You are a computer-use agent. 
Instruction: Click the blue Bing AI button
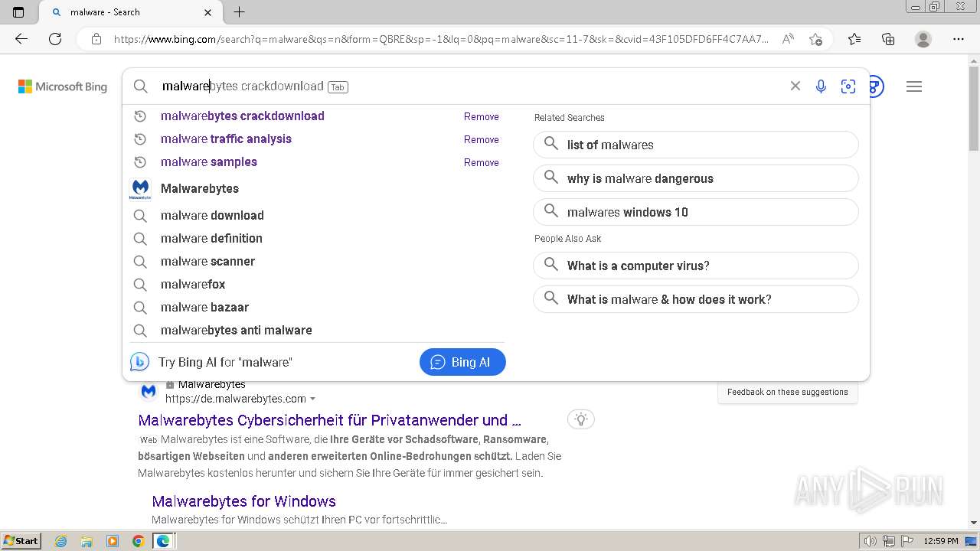tap(462, 362)
